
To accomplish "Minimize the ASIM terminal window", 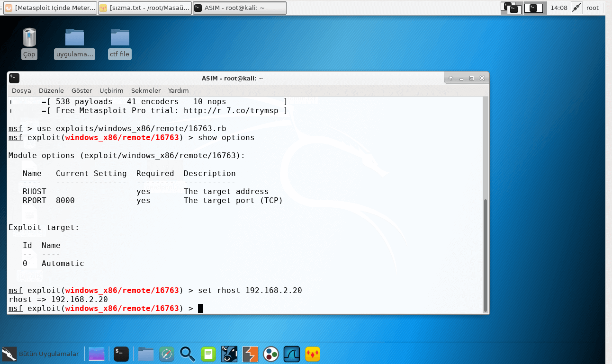I will click(x=461, y=78).
